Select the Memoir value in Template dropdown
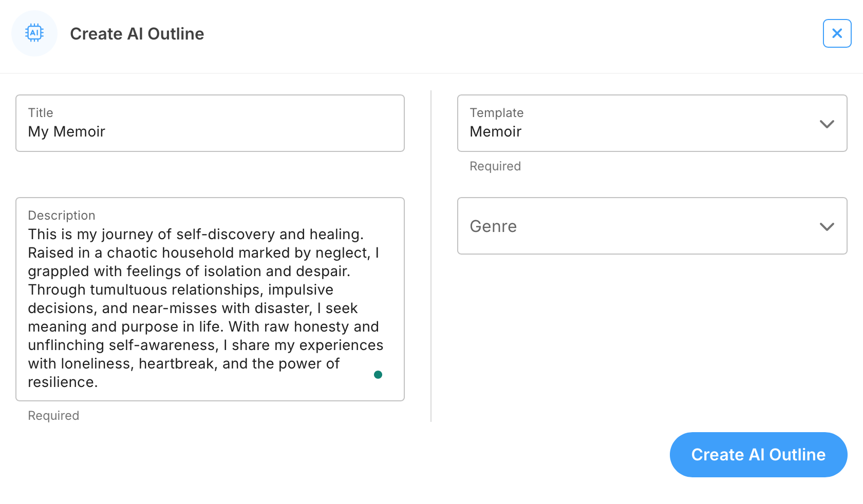This screenshot has width=863, height=504. click(496, 132)
